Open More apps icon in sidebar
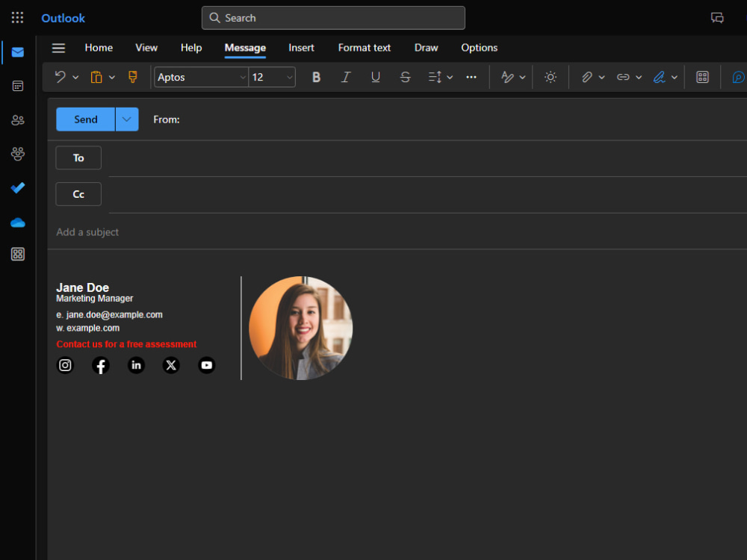This screenshot has height=560, width=747. pyautogui.click(x=18, y=255)
